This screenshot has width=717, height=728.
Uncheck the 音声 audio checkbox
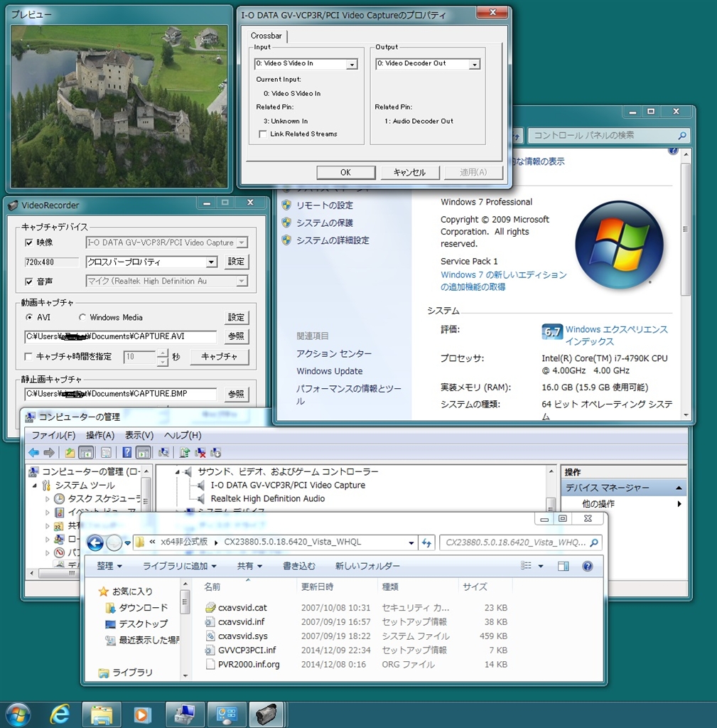tap(29, 281)
